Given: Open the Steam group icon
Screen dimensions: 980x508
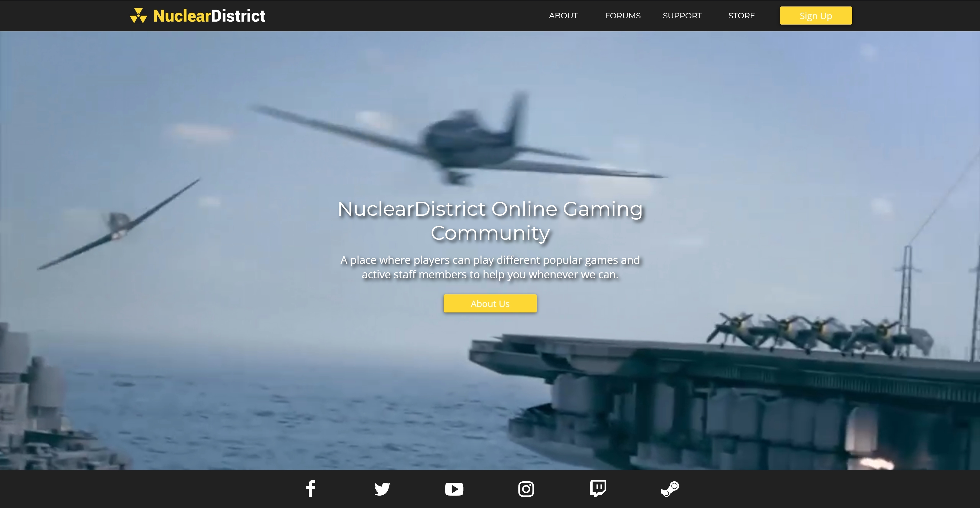Looking at the screenshot, I should coord(669,489).
